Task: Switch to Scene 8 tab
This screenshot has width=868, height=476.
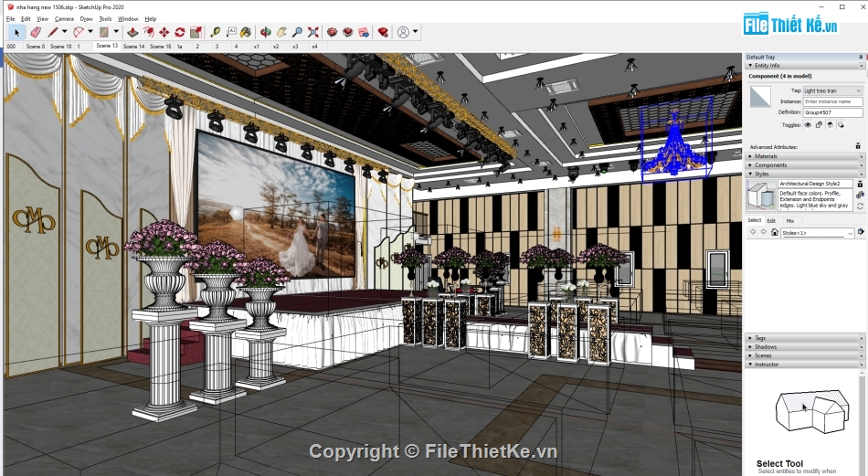Action: pyautogui.click(x=36, y=47)
